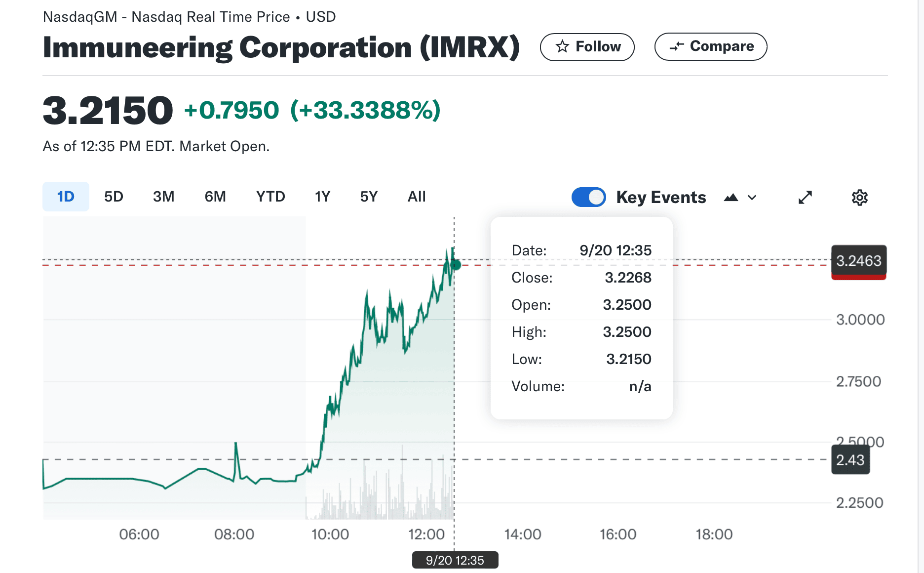Screen dimensions: 924x573
Task: Click the Compare button
Action: click(x=710, y=46)
